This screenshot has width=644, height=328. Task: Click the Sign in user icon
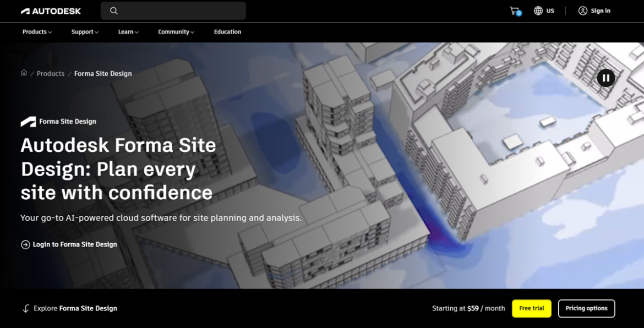pos(583,11)
